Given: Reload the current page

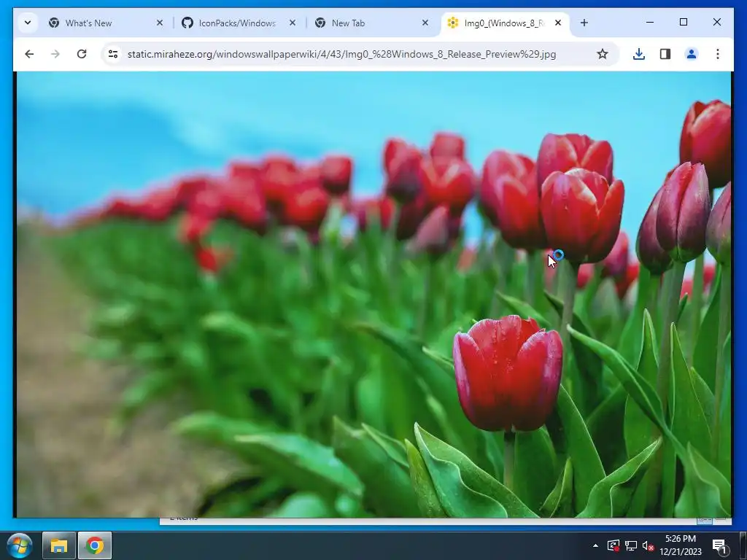Looking at the screenshot, I should pyautogui.click(x=82, y=54).
